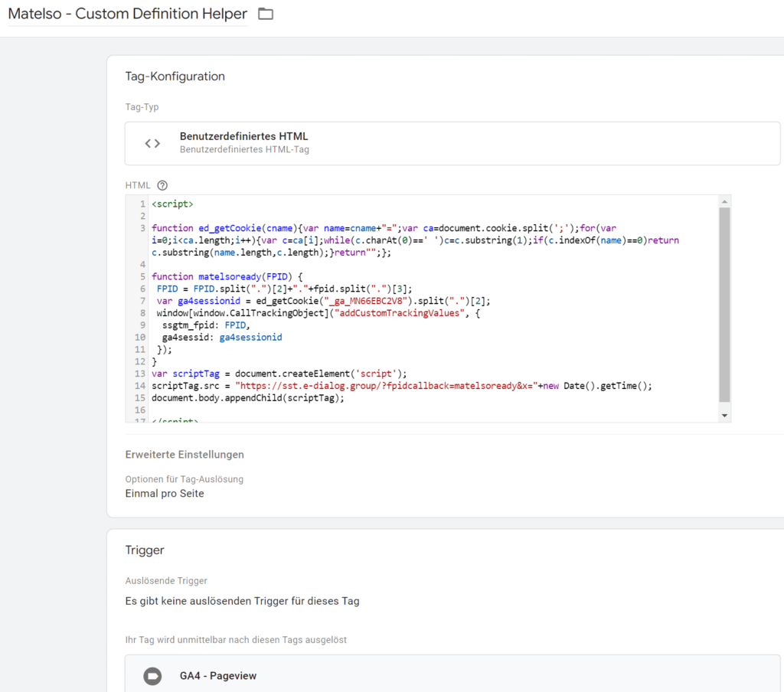Click the tag name Matelso - Custom Definition Helper
Image resolution: width=784 pixels, height=692 pixels.
[x=127, y=14]
